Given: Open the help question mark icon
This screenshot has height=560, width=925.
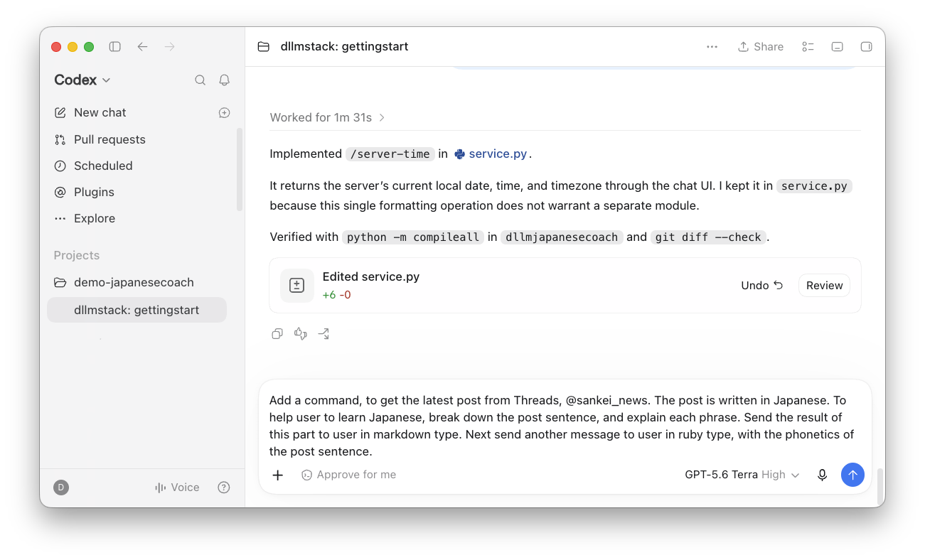Looking at the screenshot, I should (224, 488).
